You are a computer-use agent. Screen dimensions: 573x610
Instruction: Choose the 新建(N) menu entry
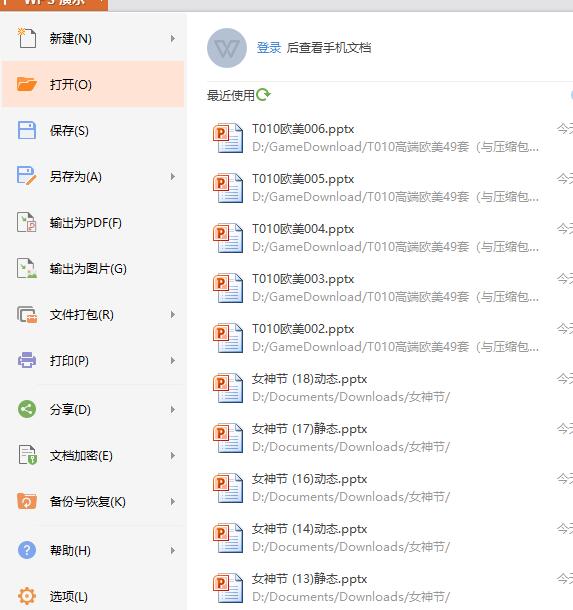[93, 38]
